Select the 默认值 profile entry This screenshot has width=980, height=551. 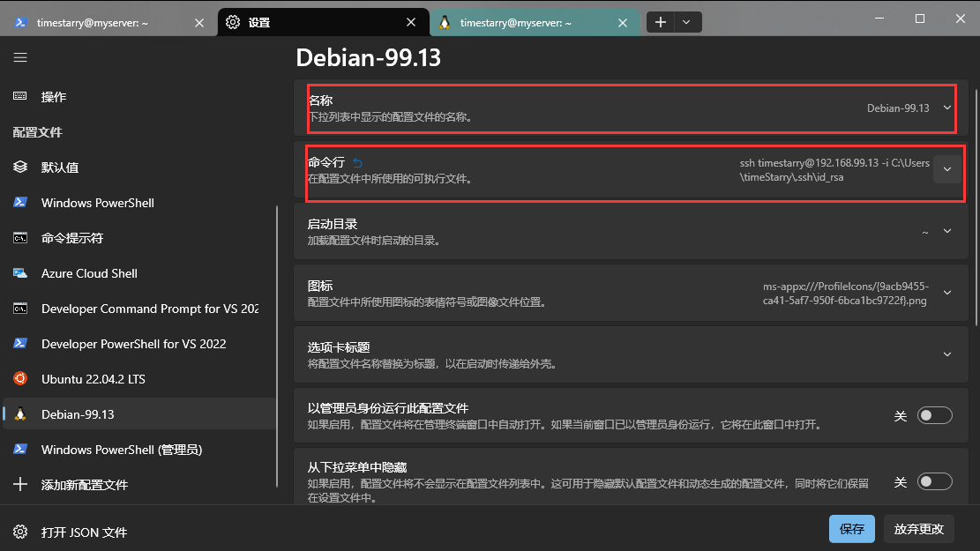click(138, 168)
